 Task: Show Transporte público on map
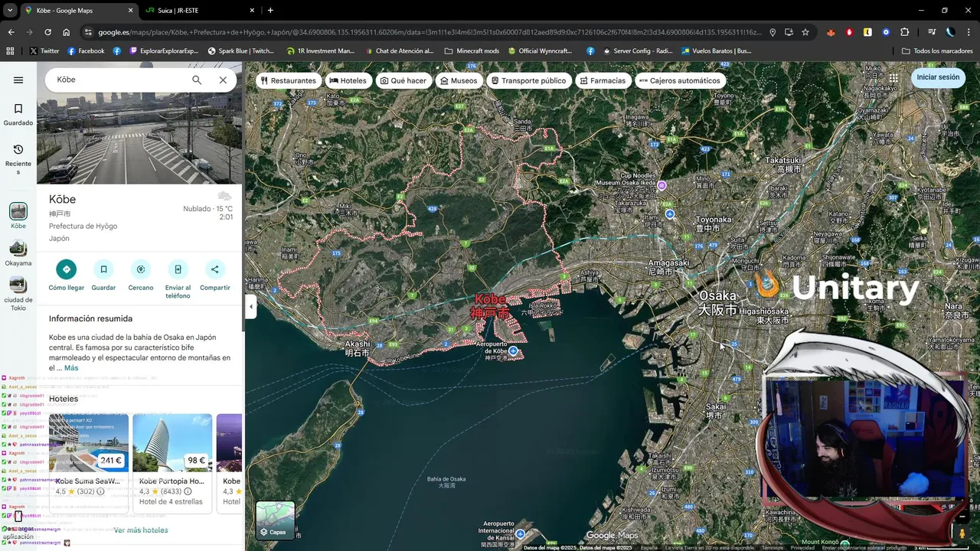(529, 80)
